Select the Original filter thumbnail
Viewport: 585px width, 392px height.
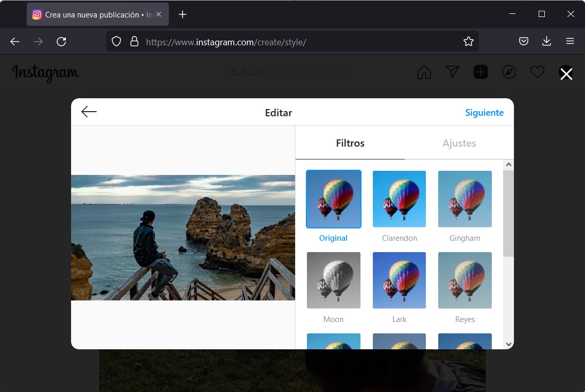coord(333,199)
